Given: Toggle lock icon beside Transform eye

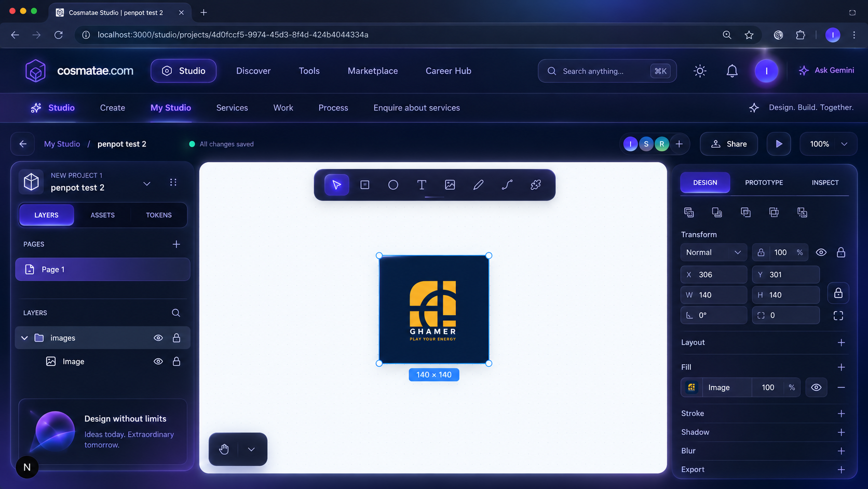Looking at the screenshot, I should point(841,252).
